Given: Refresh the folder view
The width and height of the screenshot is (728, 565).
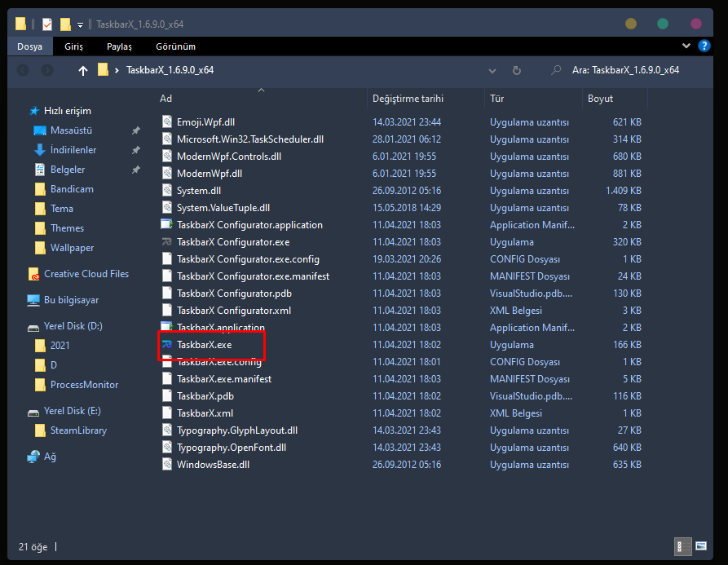Looking at the screenshot, I should coord(516,71).
